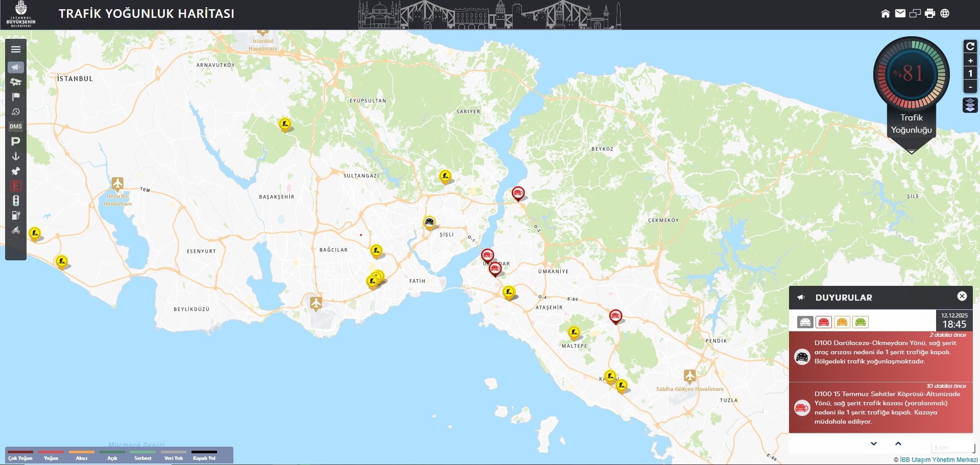The width and height of the screenshot is (980, 465).
Task: Open the map layers selector
Action: [x=970, y=105]
